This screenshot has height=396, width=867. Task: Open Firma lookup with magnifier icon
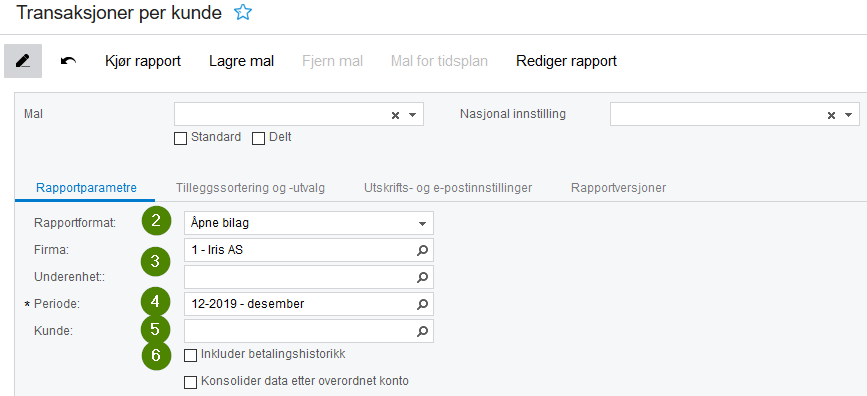[x=422, y=251]
